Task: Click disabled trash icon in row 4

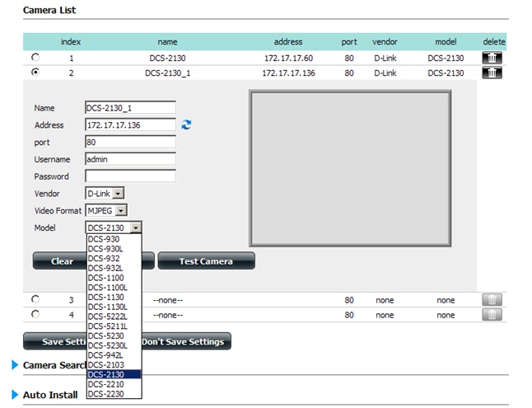Action: tap(492, 315)
